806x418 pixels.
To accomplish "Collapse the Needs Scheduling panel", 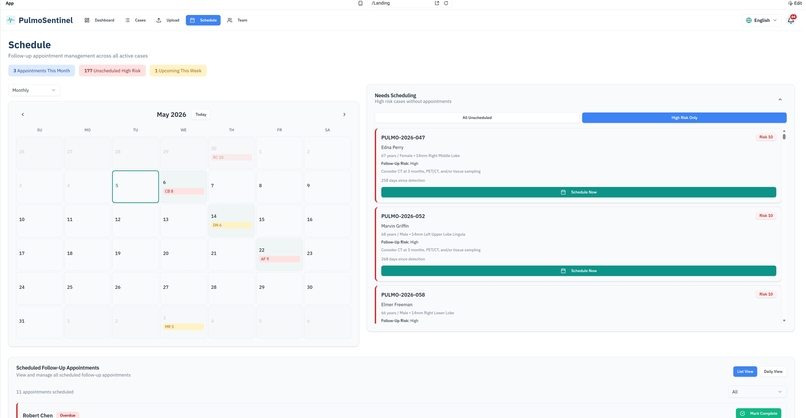I will tap(780, 99).
